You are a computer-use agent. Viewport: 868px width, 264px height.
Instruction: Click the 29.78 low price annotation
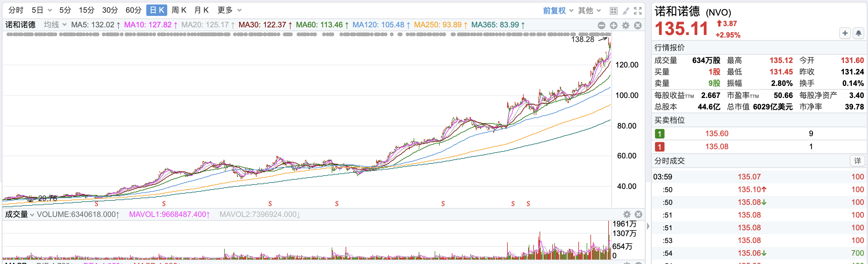pos(47,198)
